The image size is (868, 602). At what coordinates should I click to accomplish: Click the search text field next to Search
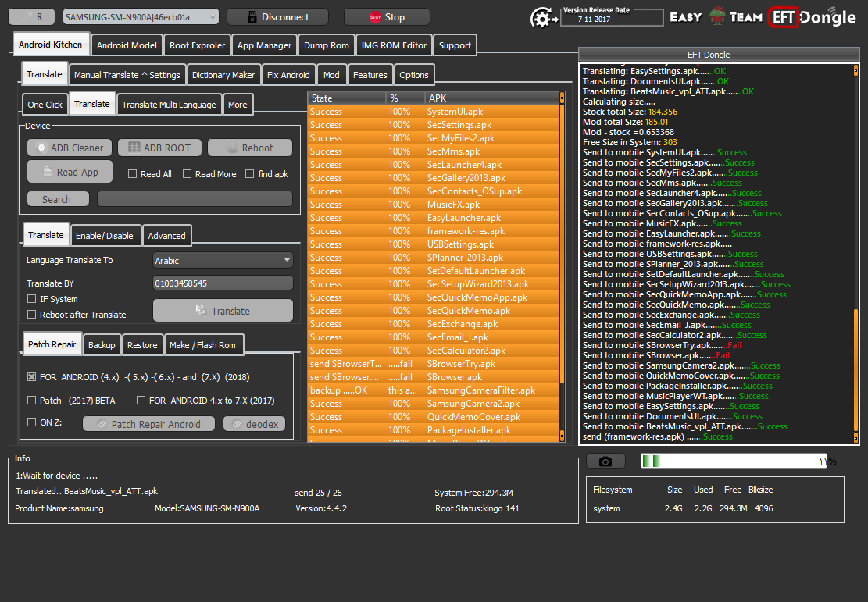click(x=195, y=199)
